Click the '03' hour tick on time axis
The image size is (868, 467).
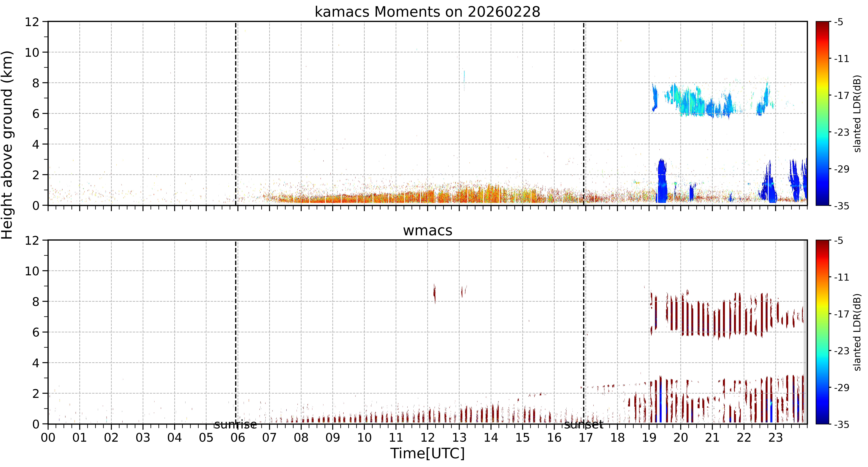tap(143, 438)
